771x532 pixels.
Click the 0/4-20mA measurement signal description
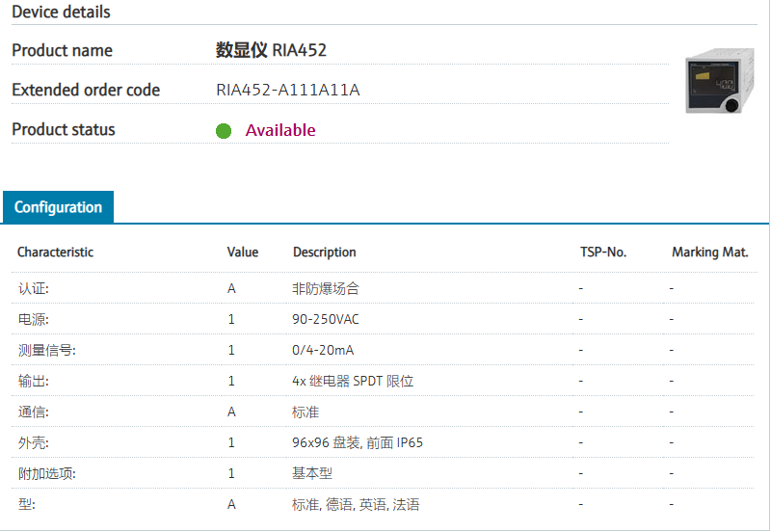tap(323, 350)
